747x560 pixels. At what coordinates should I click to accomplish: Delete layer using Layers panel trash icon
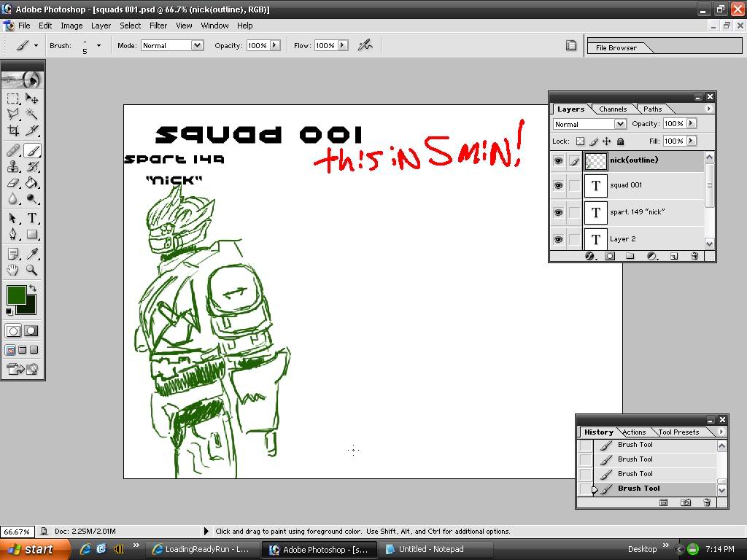click(694, 257)
